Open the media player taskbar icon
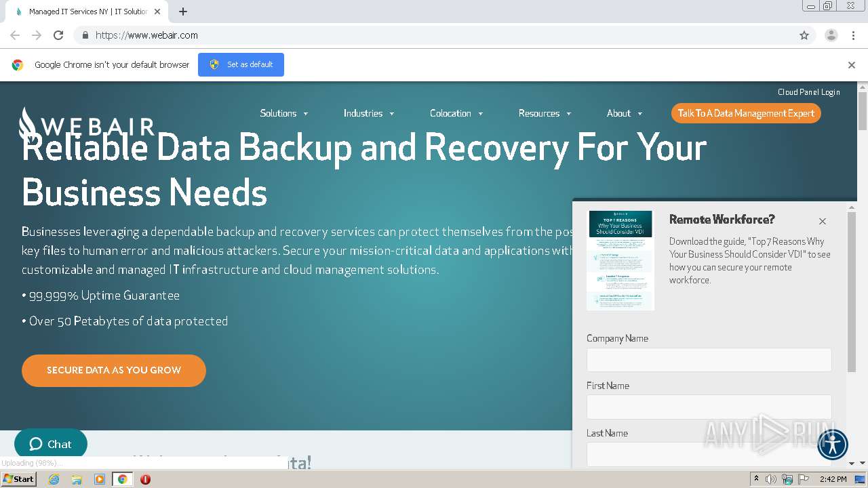Viewport: 868px width, 488px height. 99,479
